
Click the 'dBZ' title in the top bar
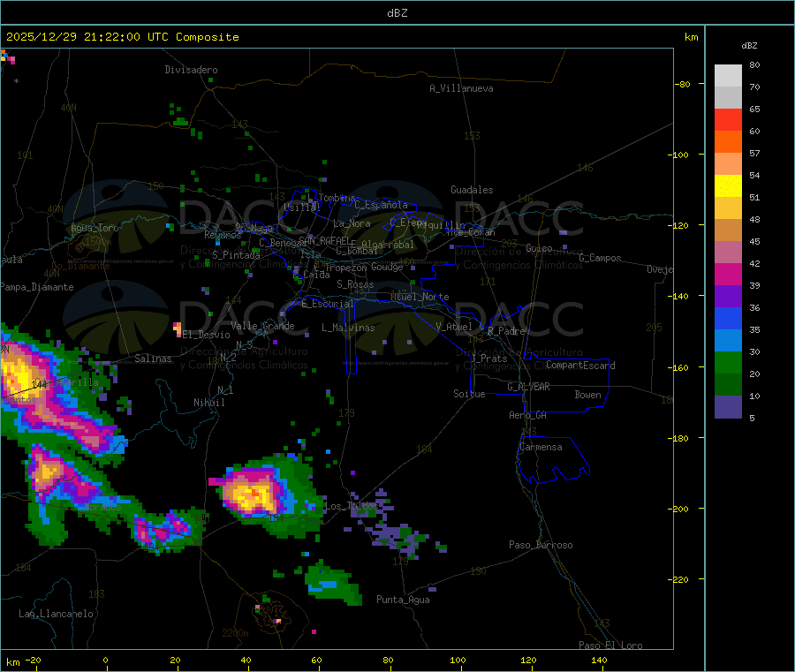click(x=397, y=13)
